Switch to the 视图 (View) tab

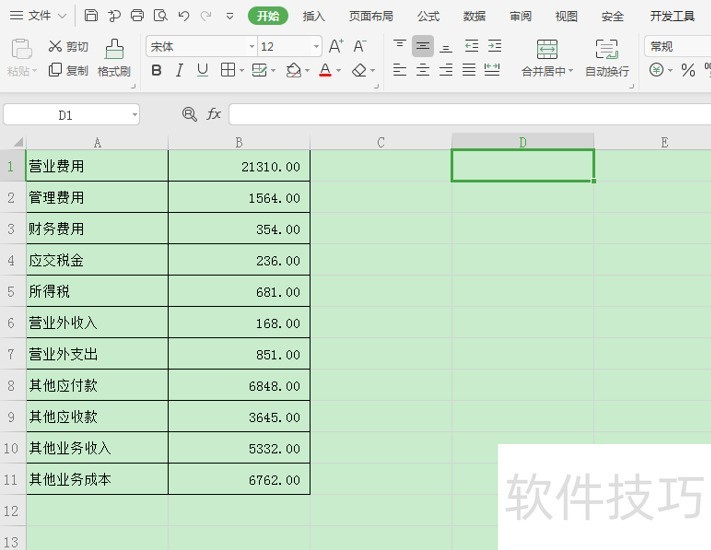[x=566, y=16]
